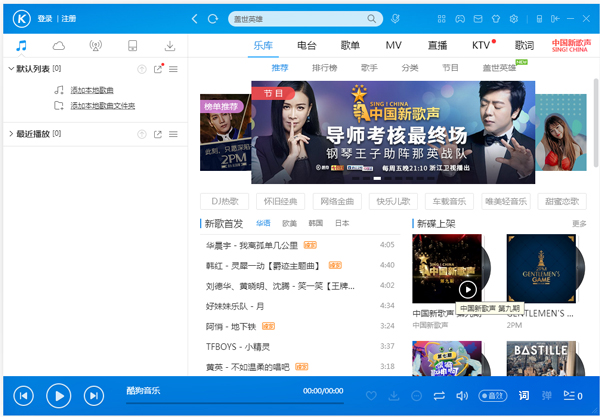The height and width of the screenshot is (417, 600).
Task: Play the 中国新歌声 album cover
Action: coord(468,290)
